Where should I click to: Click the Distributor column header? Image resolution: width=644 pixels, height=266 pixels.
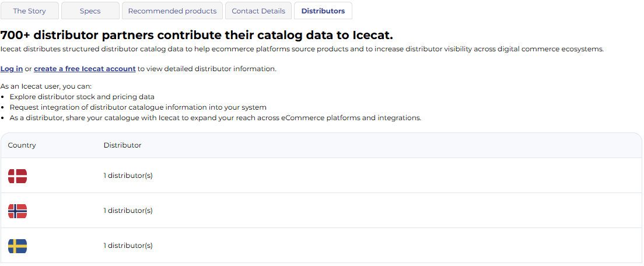[x=123, y=145]
